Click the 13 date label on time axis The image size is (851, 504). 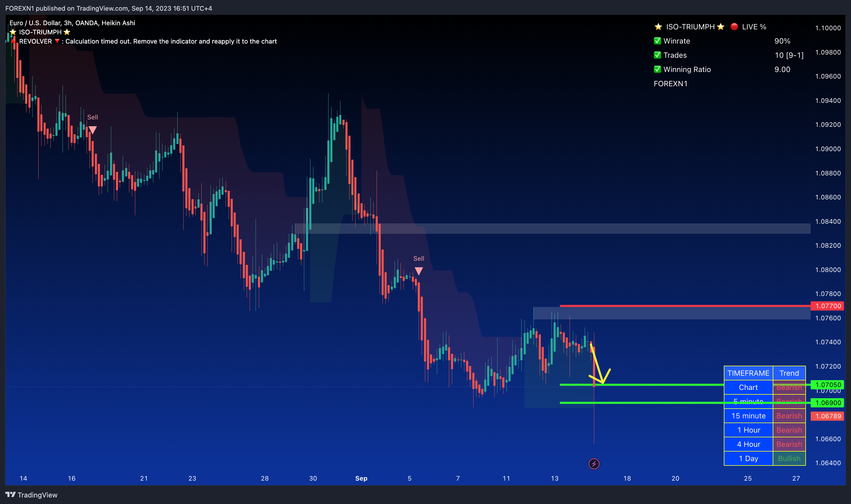555,478
